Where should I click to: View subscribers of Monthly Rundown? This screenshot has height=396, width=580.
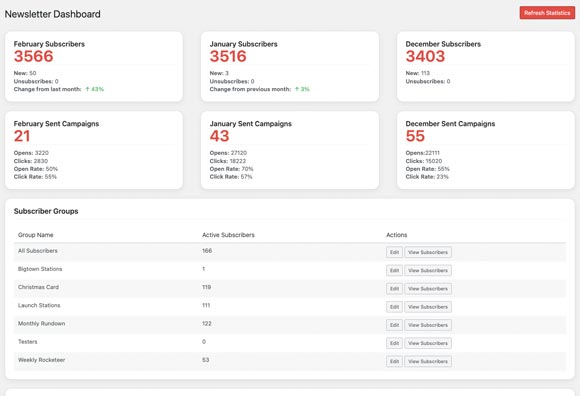click(428, 325)
